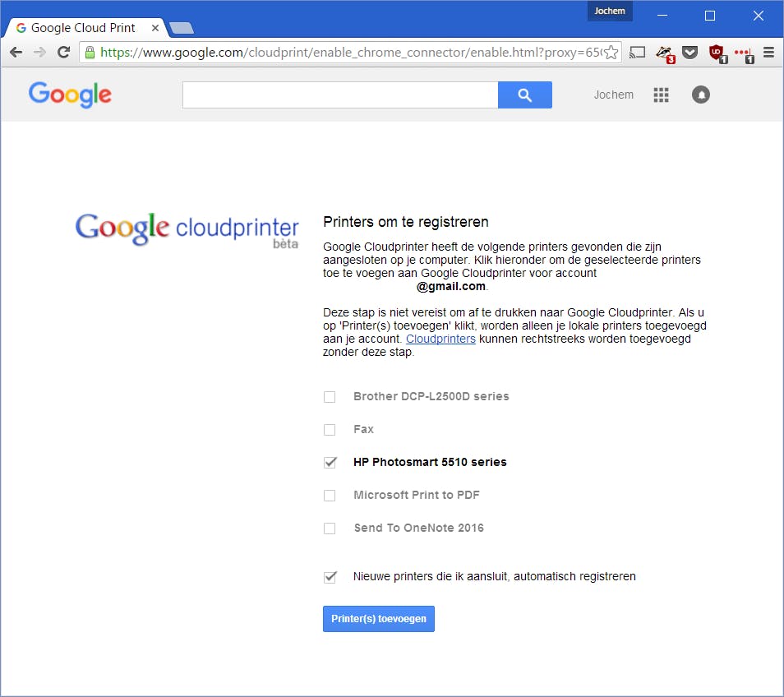Viewport: 784px width, 697px height.
Task: Click 'Printers om te registreren' heading
Action: point(406,222)
